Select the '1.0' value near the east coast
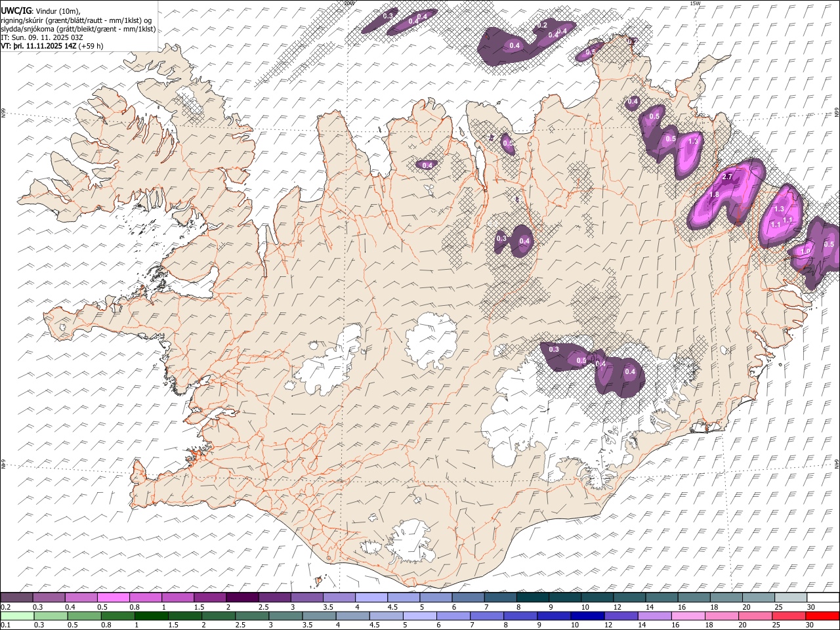This screenshot has width=840, height=630. pyautogui.click(x=806, y=251)
